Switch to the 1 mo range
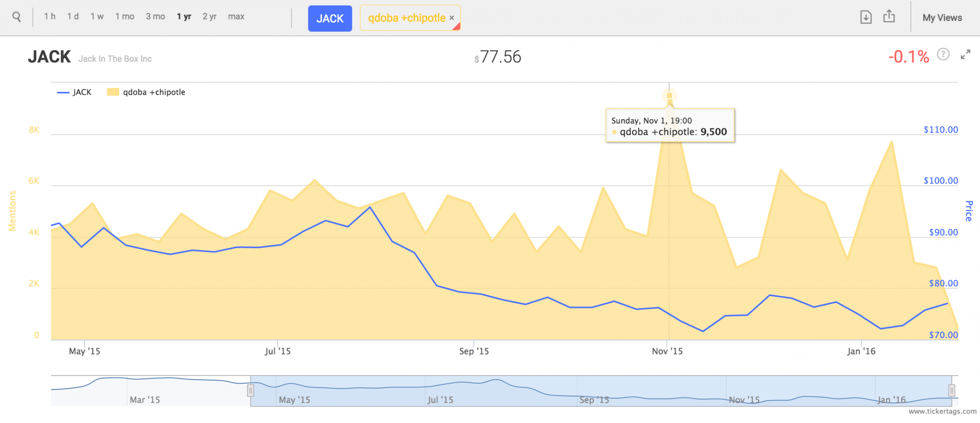This screenshot has width=980, height=423. click(x=125, y=17)
